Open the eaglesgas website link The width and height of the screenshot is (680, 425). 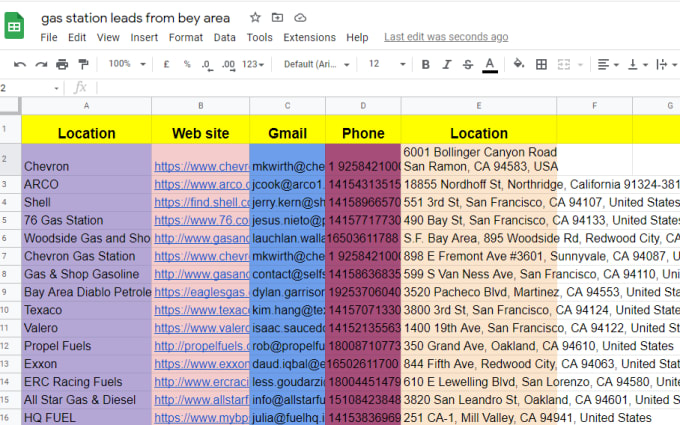click(x=201, y=292)
